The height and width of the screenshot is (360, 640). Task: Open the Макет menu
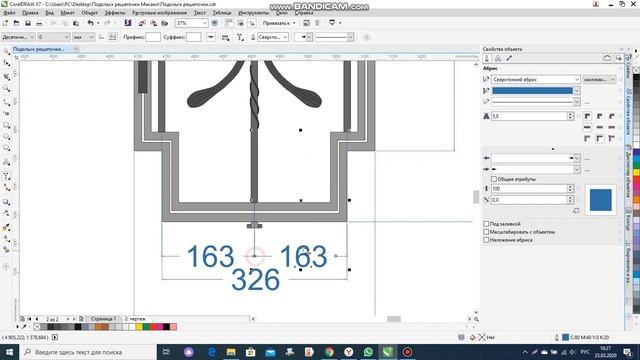pyautogui.click(x=67, y=13)
